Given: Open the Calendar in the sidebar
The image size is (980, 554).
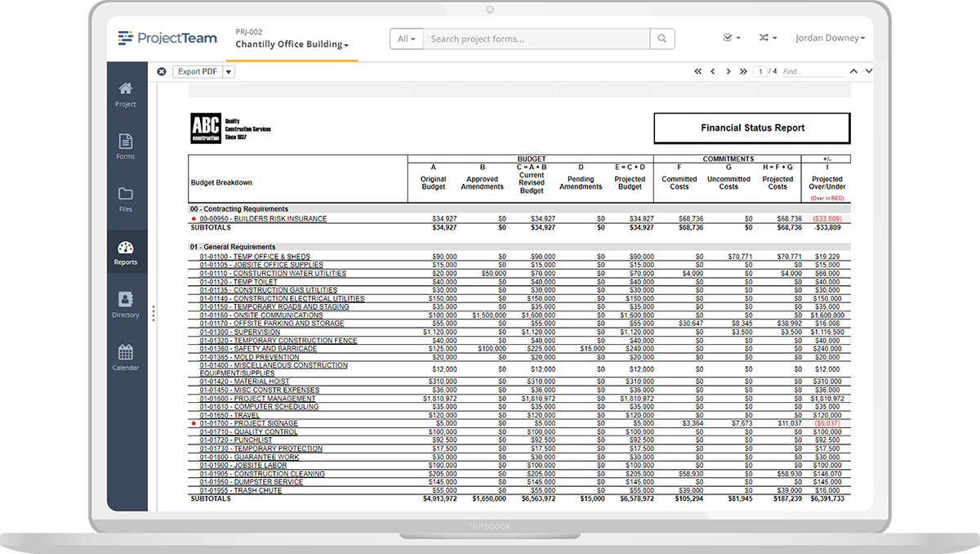Looking at the screenshot, I should click(x=126, y=358).
